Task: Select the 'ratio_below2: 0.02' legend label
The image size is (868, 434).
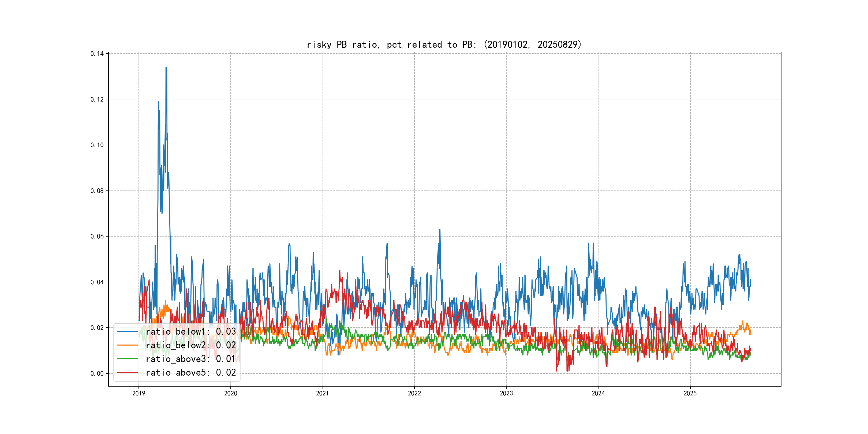Action: tap(191, 345)
